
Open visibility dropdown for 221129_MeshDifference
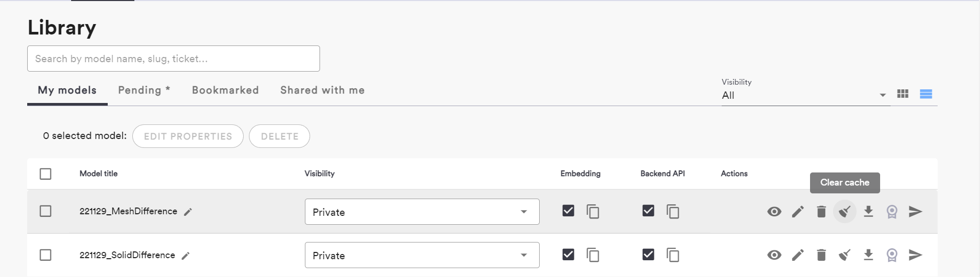tap(421, 212)
